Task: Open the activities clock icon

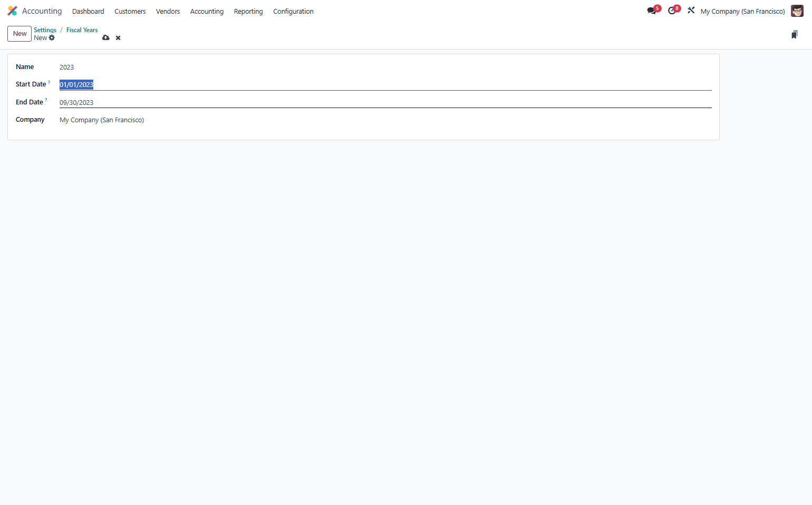Action: pos(672,11)
